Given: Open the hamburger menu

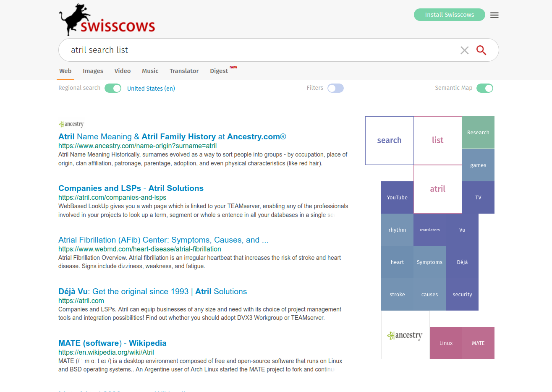Looking at the screenshot, I should point(494,15).
